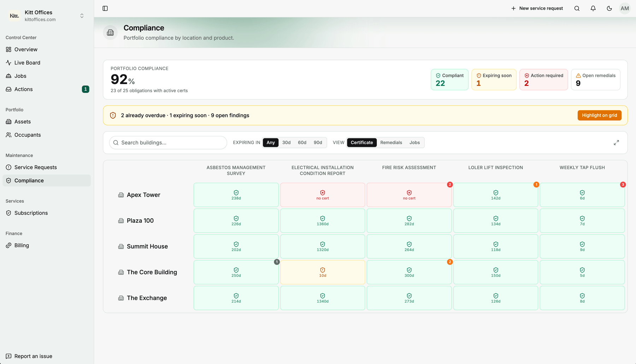
Task: Open Apex Tower asbestos 238d cell
Action: click(236, 195)
